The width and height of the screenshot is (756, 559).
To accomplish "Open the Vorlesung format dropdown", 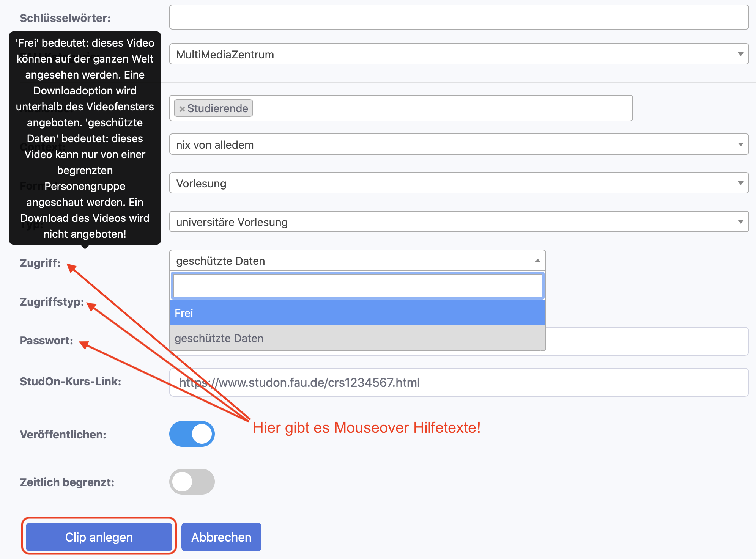I will (x=458, y=183).
